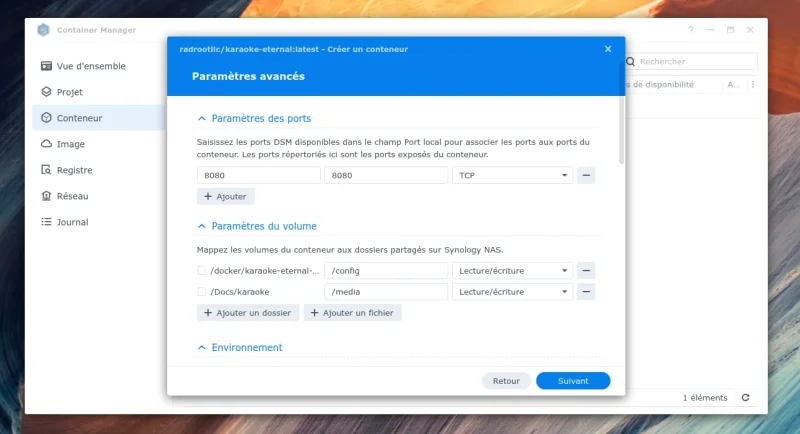
Task: Click the Suivant button
Action: point(573,381)
